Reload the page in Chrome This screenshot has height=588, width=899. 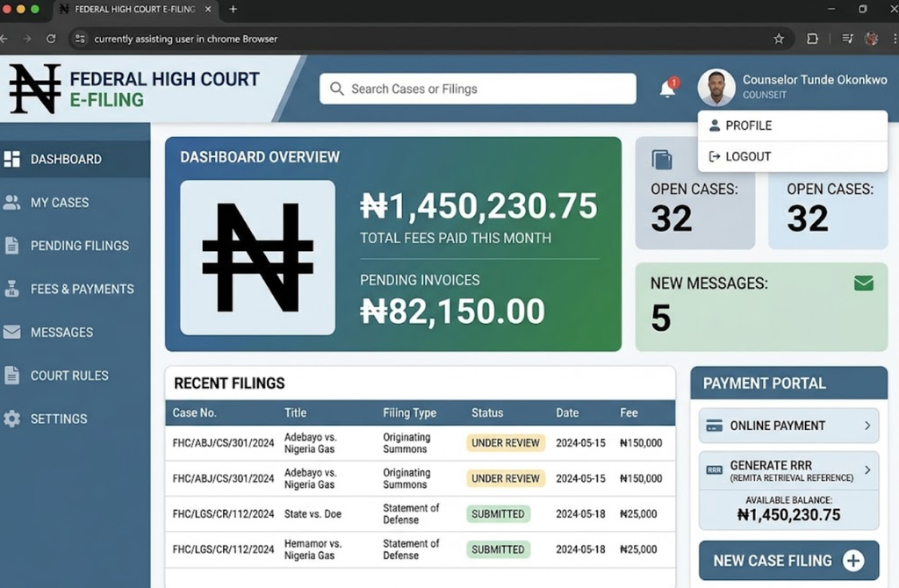click(51, 39)
